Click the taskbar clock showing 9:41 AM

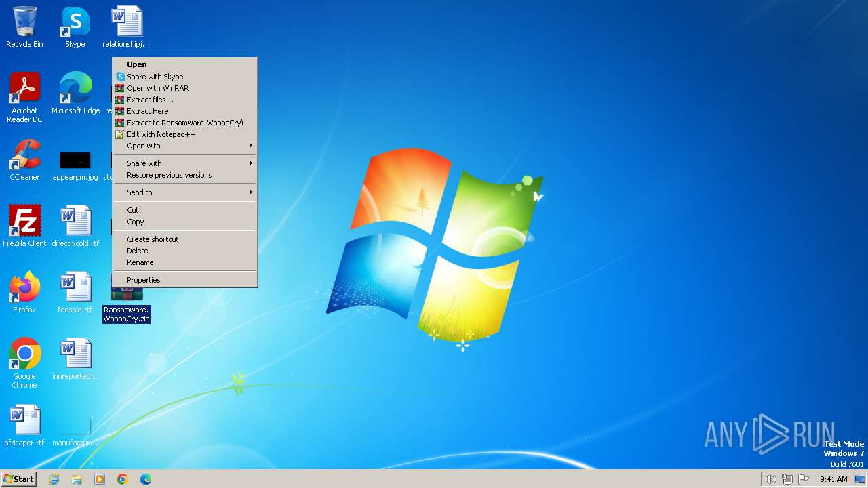tap(833, 479)
